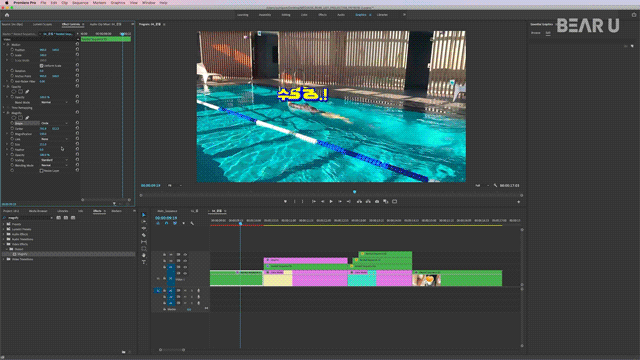Screen dimensions: 640x360
Task: Click the timeline wrench settings icon
Action: point(192,223)
